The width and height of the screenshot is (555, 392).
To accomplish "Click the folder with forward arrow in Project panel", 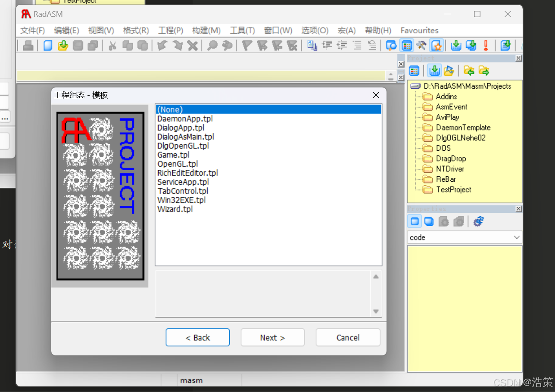I will point(483,70).
